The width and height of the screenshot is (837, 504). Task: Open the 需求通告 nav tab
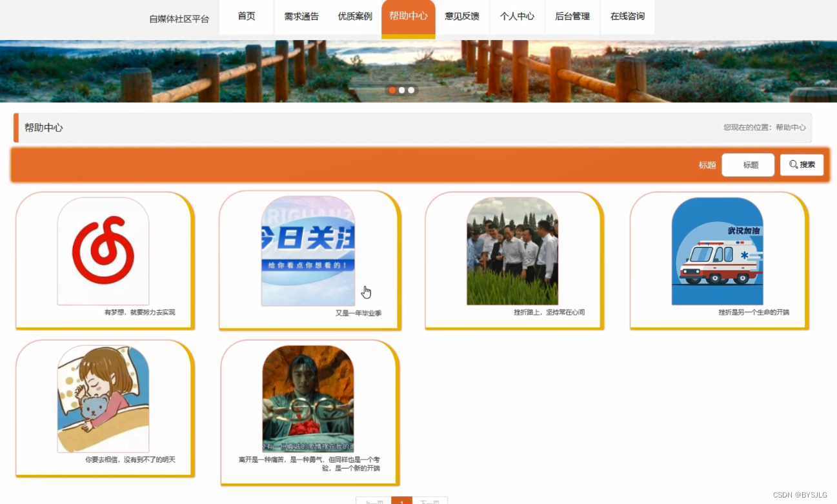[301, 17]
